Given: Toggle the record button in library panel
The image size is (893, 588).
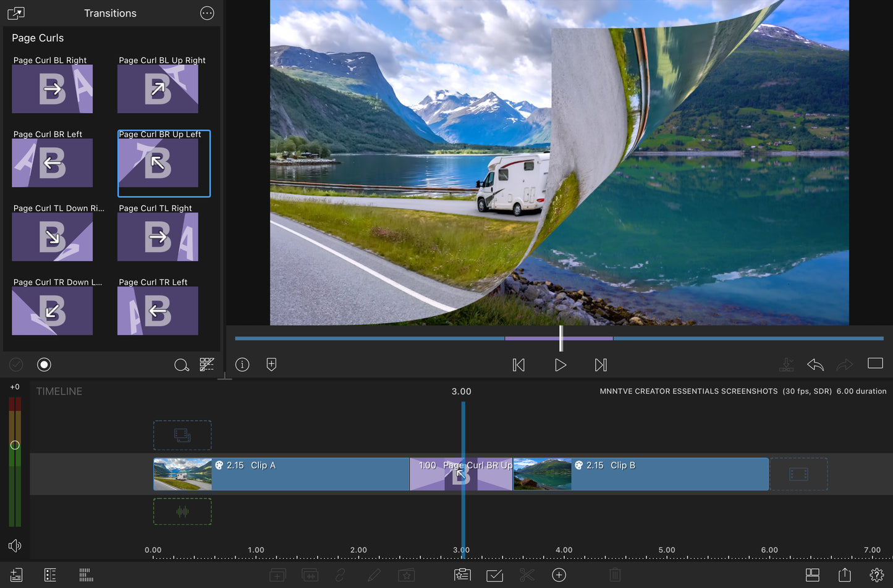Looking at the screenshot, I should click(x=44, y=364).
